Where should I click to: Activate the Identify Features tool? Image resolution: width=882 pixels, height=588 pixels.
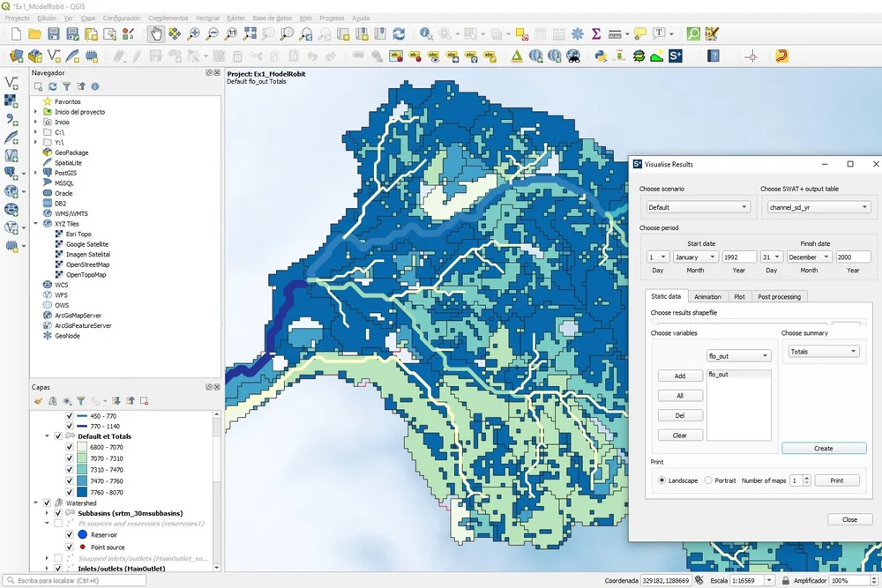(x=426, y=34)
